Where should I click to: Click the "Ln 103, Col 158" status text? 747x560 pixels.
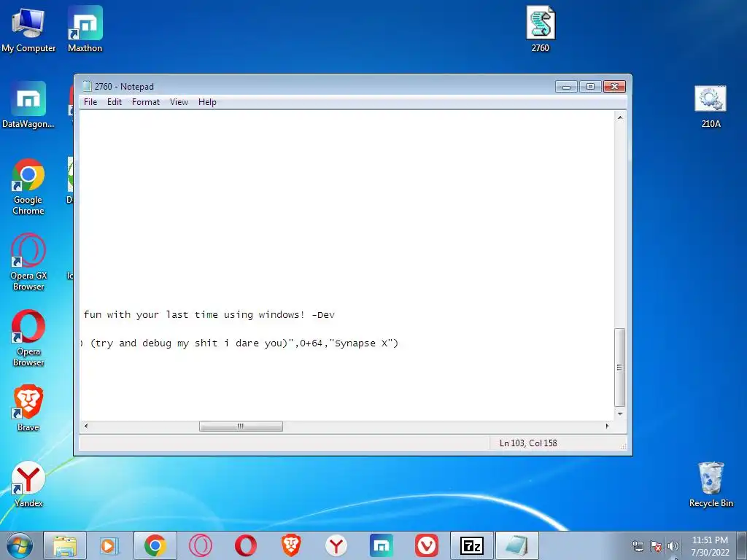[528, 443]
